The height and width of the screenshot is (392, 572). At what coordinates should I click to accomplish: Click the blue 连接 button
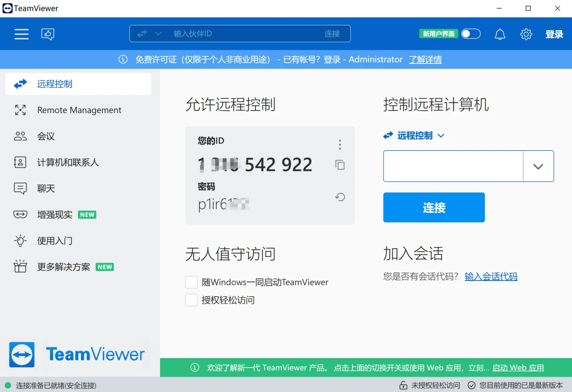click(434, 207)
